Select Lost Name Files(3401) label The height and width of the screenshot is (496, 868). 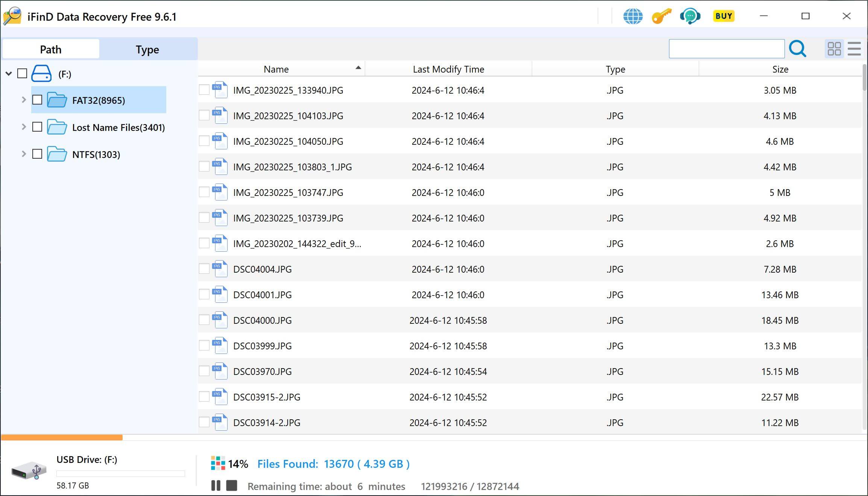118,127
